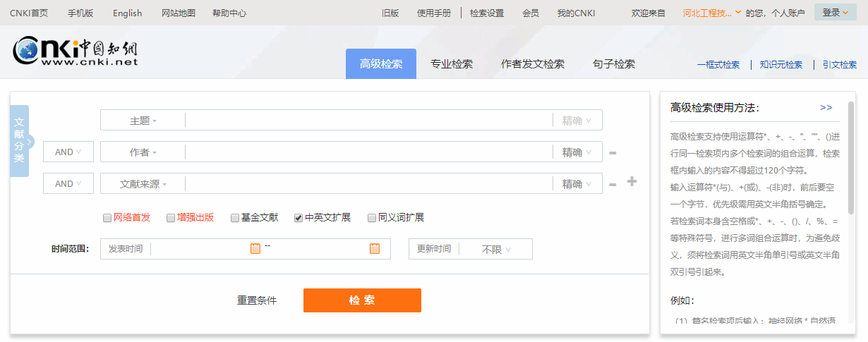Click the orange 检索 search button
The height and width of the screenshot is (342, 868).
pos(362,300)
